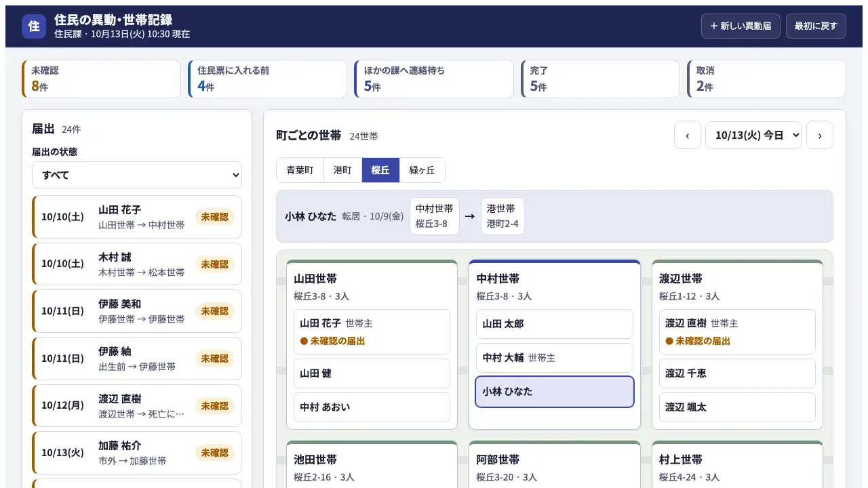Select resident 渡辺 颯太

coord(737,407)
